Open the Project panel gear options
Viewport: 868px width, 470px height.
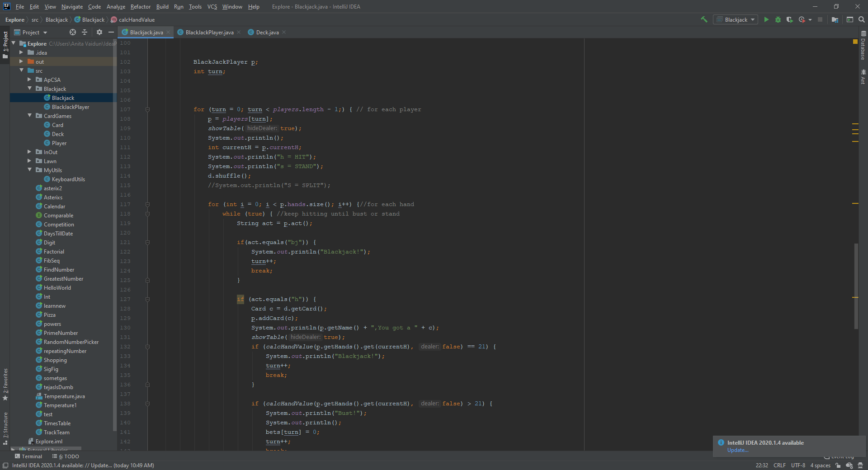pos(99,32)
